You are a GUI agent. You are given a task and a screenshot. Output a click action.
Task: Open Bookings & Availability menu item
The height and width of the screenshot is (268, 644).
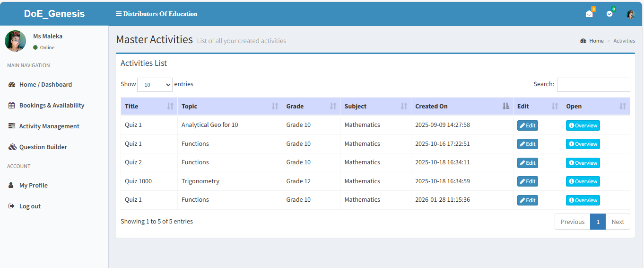point(52,105)
